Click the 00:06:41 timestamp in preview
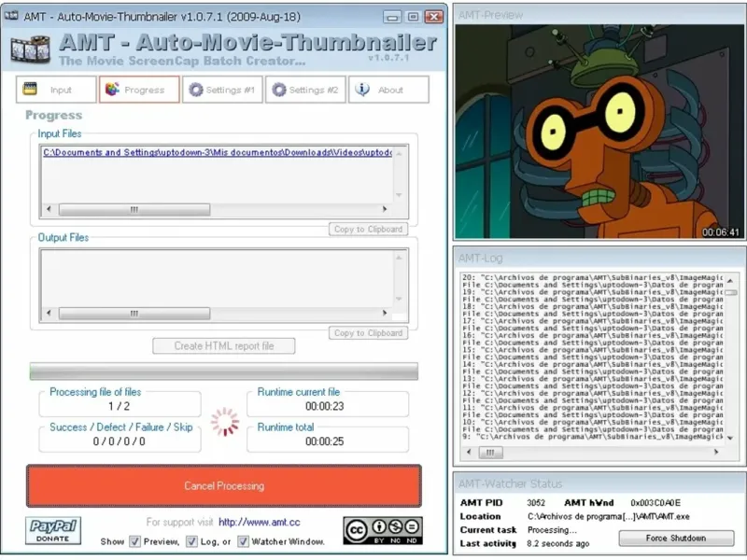747x560 pixels. [720, 231]
